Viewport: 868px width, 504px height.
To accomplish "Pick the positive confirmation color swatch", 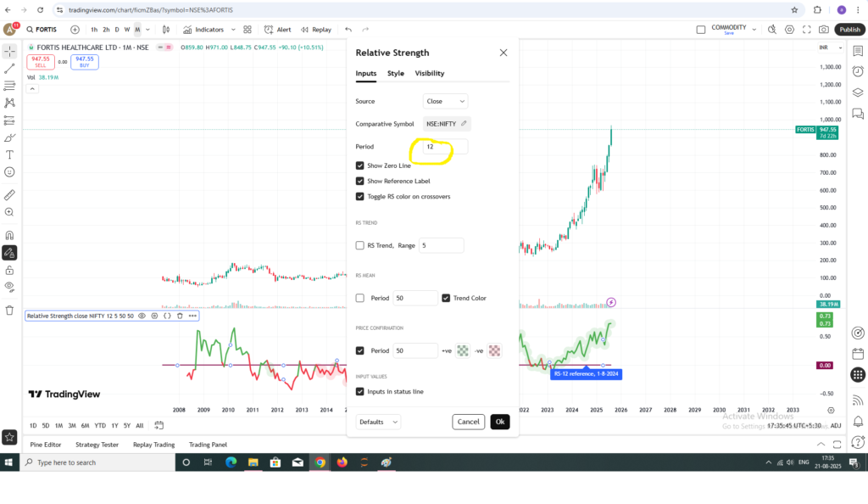I will [x=462, y=350].
